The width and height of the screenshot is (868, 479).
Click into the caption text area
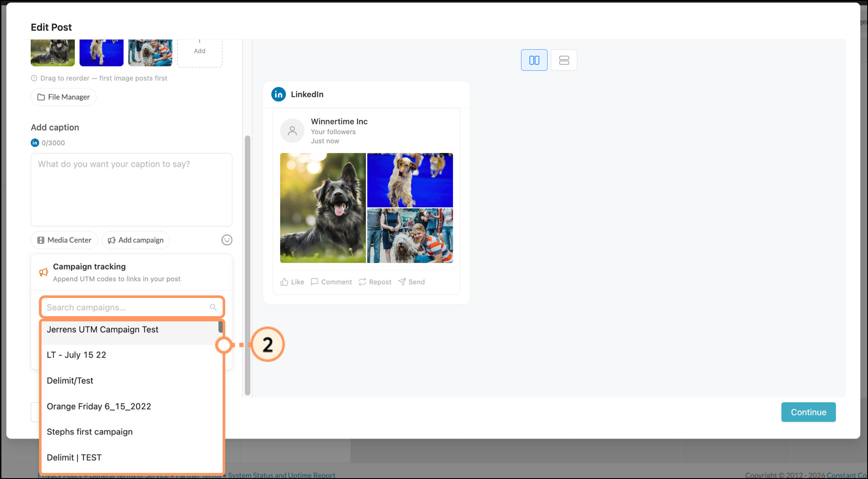pos(132,190)
